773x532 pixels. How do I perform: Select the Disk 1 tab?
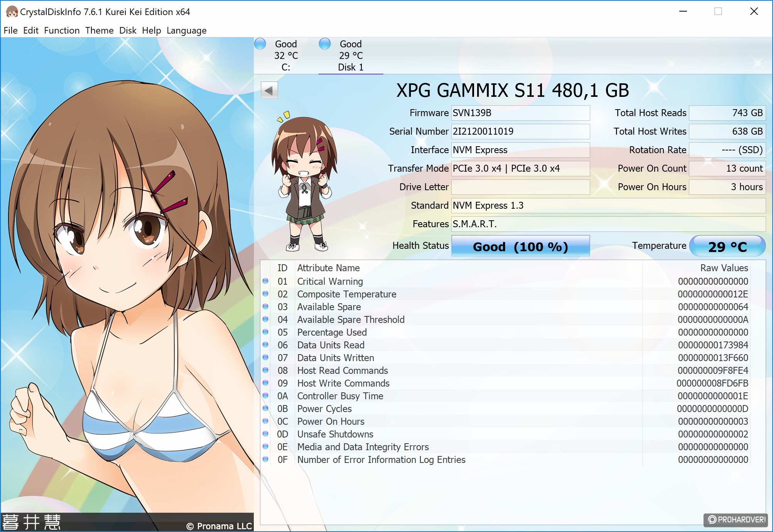click(351, 56)
